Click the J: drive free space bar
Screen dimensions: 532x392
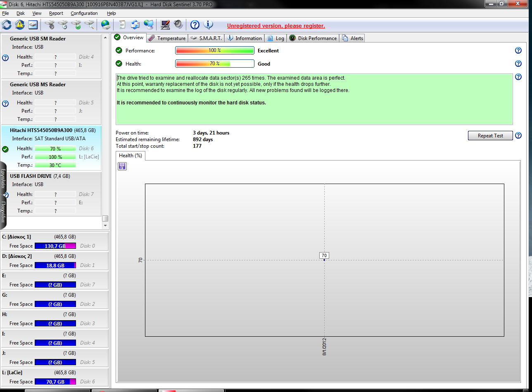coord(55,362)
